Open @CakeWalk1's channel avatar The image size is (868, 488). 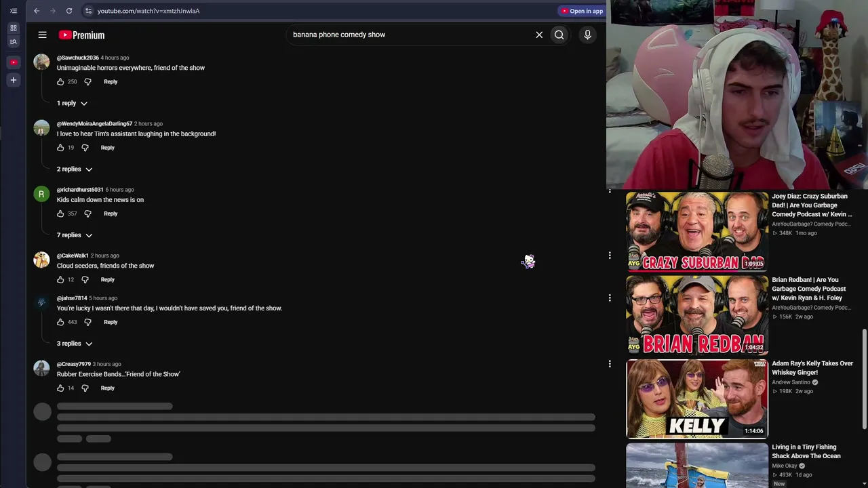coord(41,260)
